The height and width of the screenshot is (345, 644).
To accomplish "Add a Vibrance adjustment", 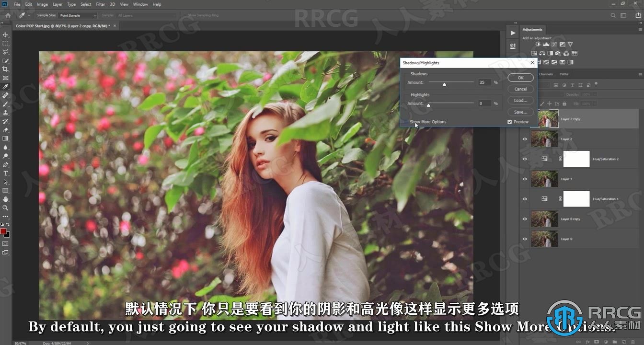I will 570,45.
